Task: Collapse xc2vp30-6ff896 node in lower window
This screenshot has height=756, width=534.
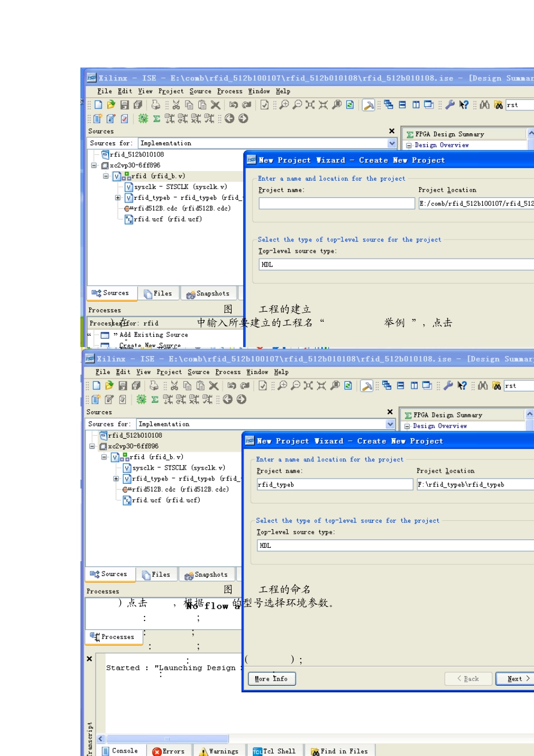Action: tap(92, 446)
